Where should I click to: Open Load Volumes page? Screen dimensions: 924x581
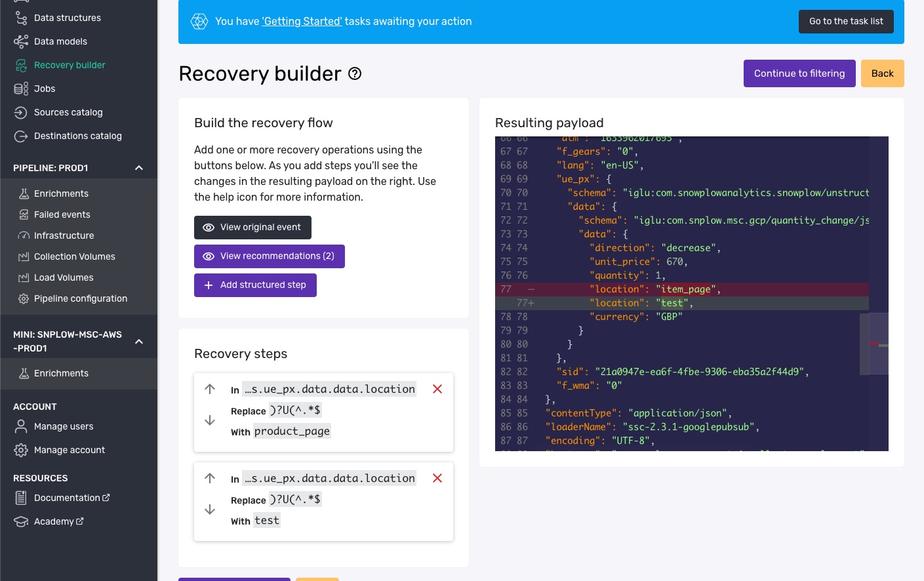pos(64,277)
